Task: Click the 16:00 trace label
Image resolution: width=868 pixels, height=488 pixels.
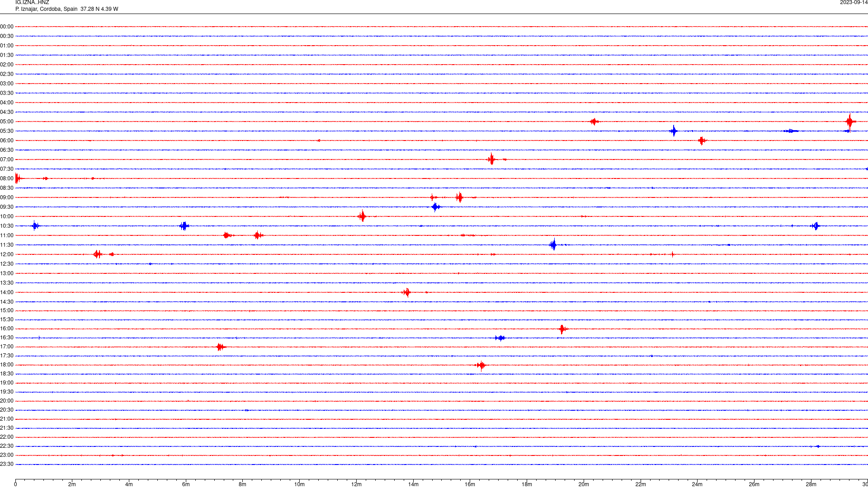Action: tap(7, 328)
